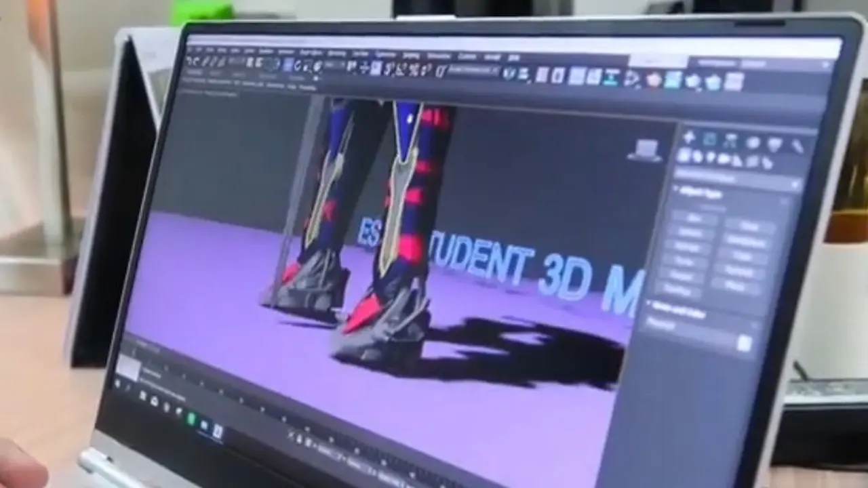Select the Geometry category icon

[684, 155]
